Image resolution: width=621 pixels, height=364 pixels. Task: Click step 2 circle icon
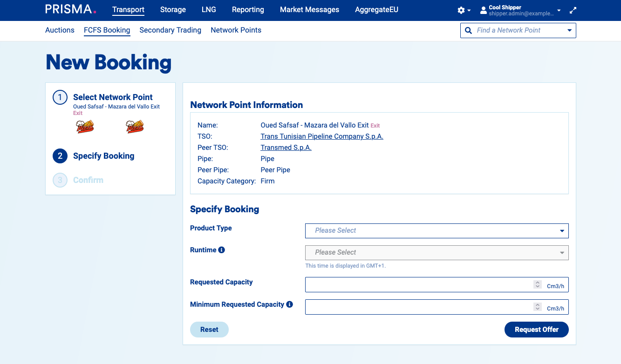60,156
